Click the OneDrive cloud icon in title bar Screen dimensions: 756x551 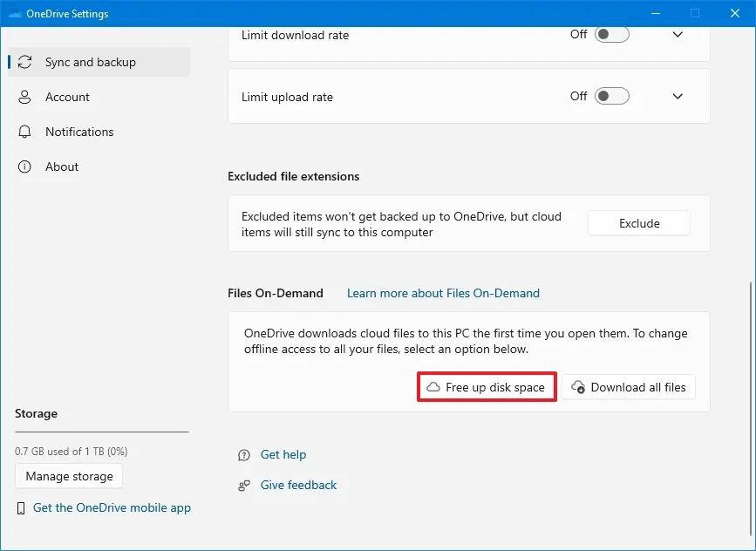(13, 13)
